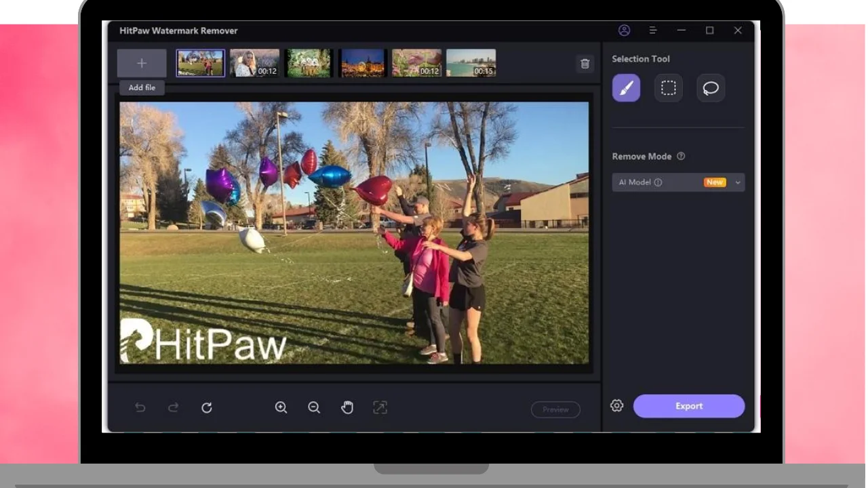Select the balloons photo thumbnail
Image resolution: width=868 pixels, height=488 pixels.
(201, 63)
